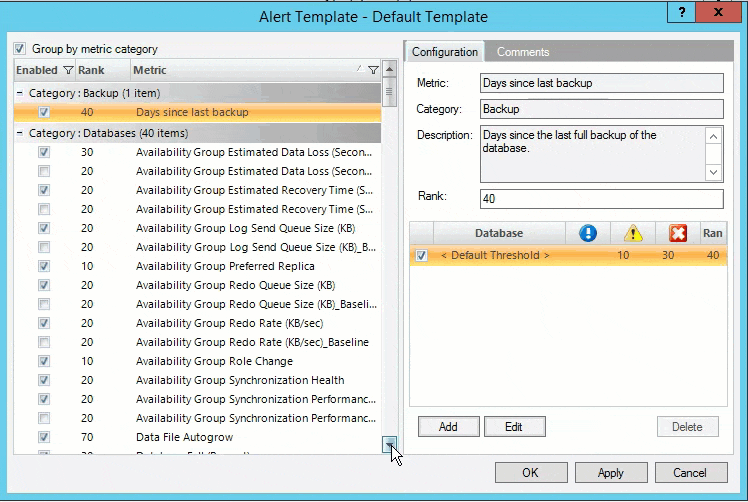Select the Configuration tab
This screenshot has height=502, width=748.
445,52
